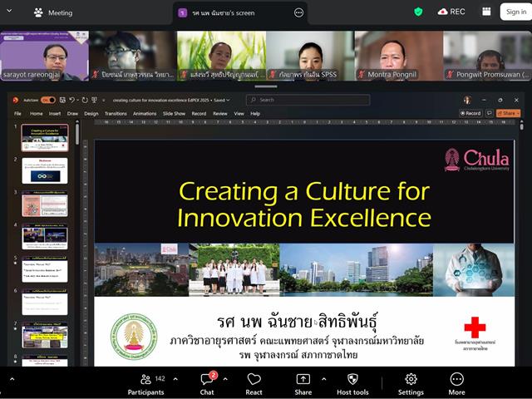Click Pongwit Promsuwan video tile
Image resolution: width=532 pixels, height=399 pixels.
tap(488, 56)
